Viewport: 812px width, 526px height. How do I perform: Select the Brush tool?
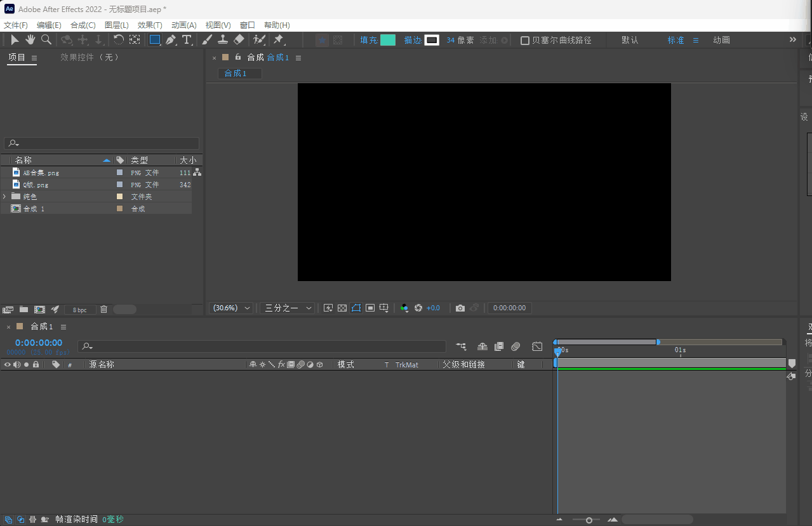pyautogui.click(x=207, y=40)
